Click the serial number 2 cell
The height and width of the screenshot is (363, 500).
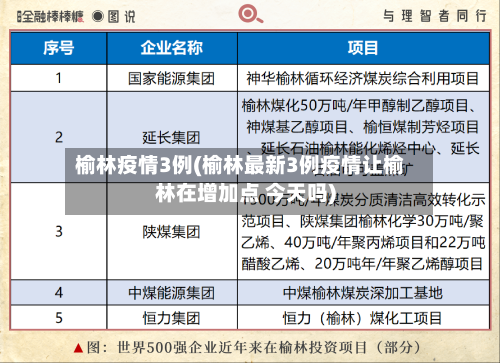[59, 137]
